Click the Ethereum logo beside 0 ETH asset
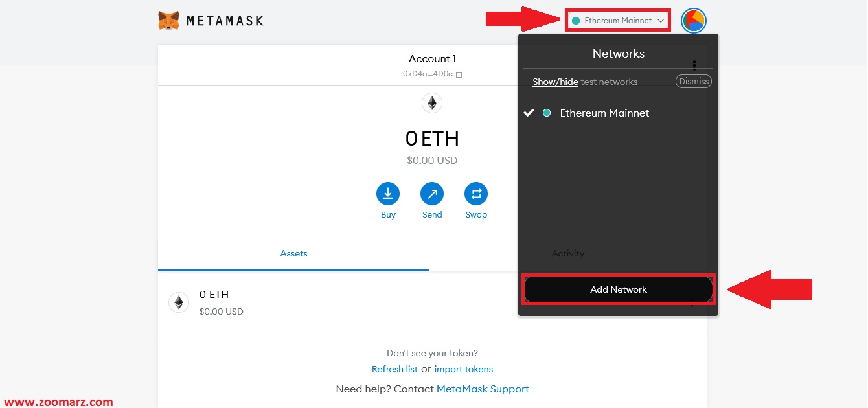868x408 pixels. tap(179, 302)
